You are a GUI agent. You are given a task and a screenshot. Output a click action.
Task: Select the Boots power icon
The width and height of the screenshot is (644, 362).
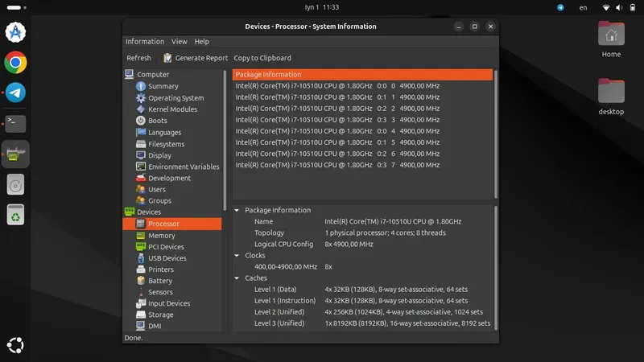(140, 121)
